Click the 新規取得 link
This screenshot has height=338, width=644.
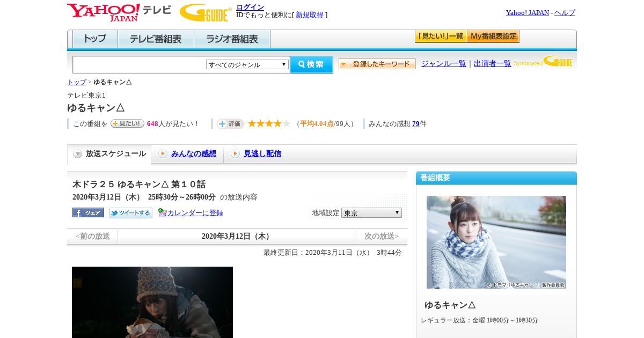point(310,15)
